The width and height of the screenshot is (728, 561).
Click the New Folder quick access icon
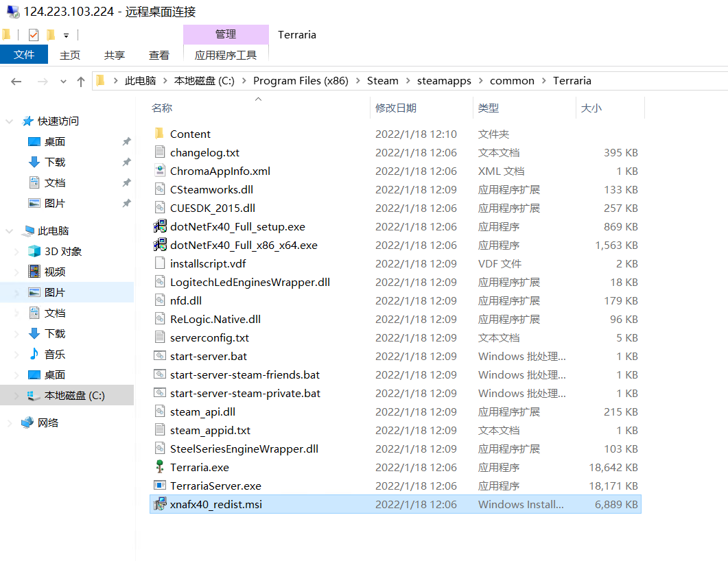51,35
